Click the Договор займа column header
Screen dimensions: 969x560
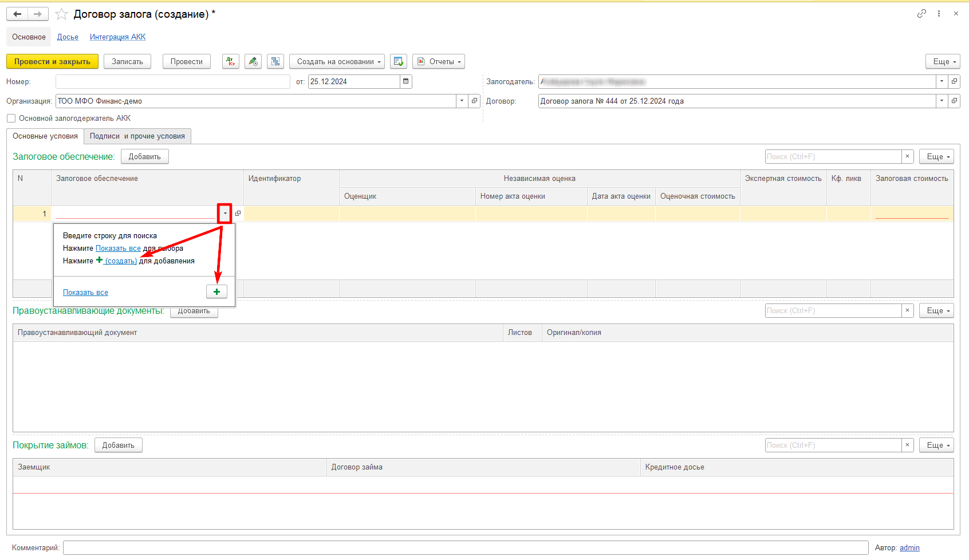483,467
